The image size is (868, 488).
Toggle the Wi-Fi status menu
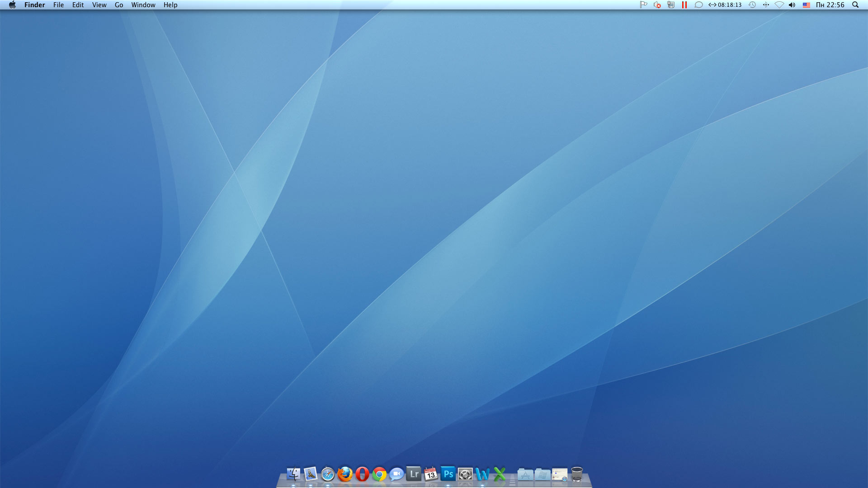pyautogui.click(x=779, y=5)
